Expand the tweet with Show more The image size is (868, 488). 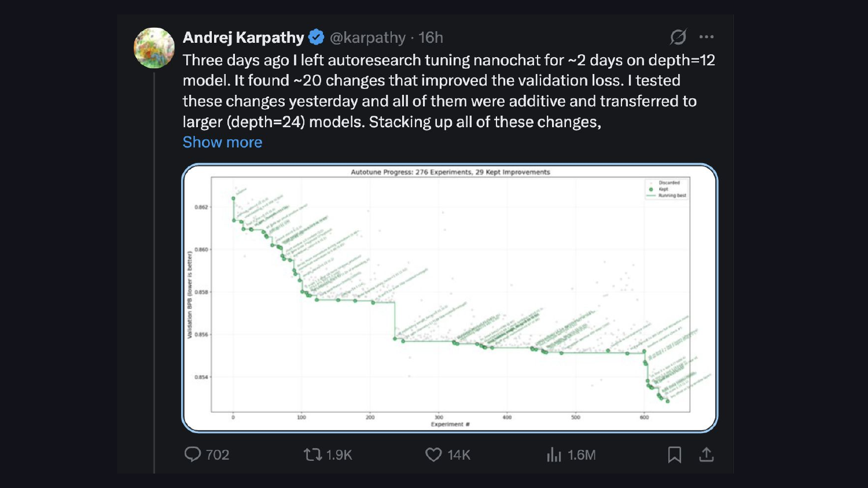coord(222,142)
